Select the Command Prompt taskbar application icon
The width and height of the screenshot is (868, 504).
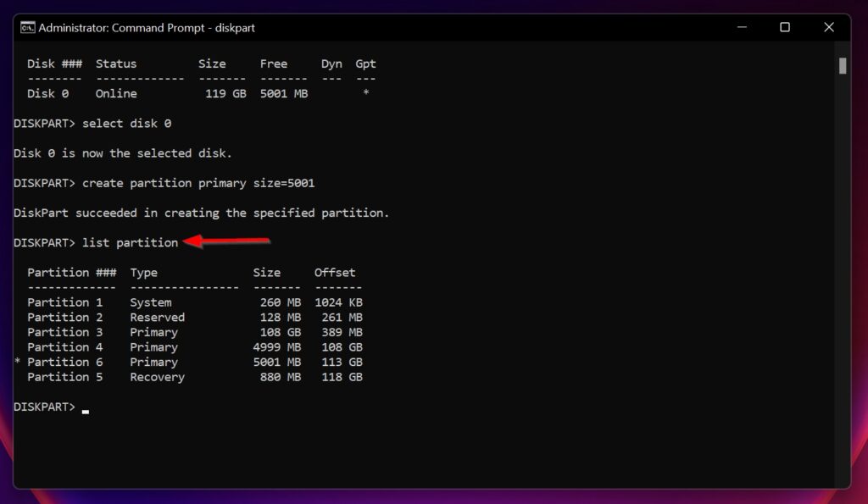[x=27, y=28]
